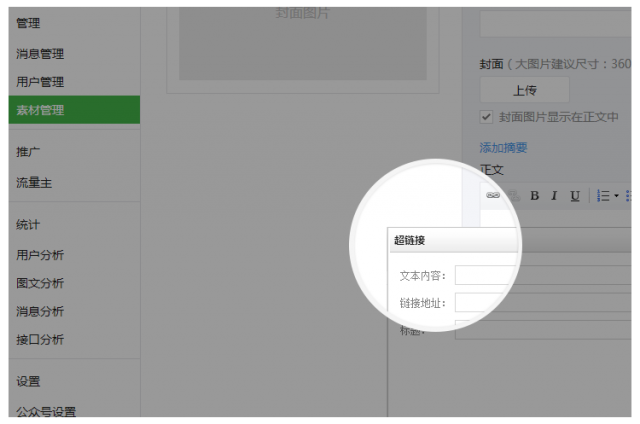This screenshot has width=640, height=424.
Task: Click the unlink icon beside the hyperlink icon
Action: pos(514,196)
